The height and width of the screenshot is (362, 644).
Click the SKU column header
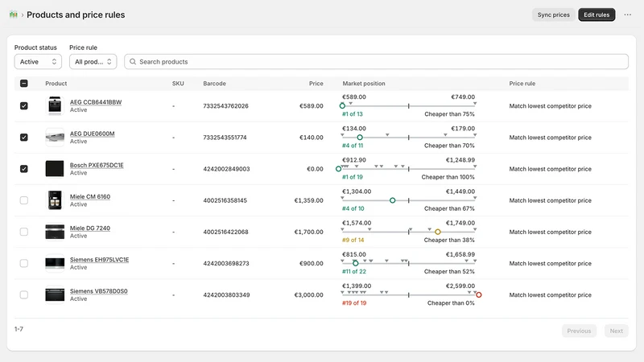(x=178, y=84)
